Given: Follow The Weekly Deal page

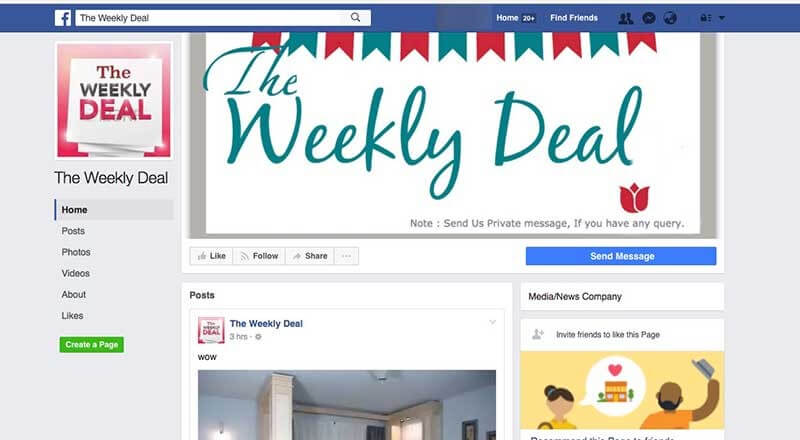Looking at the screenshot, I should coord(259,256).
